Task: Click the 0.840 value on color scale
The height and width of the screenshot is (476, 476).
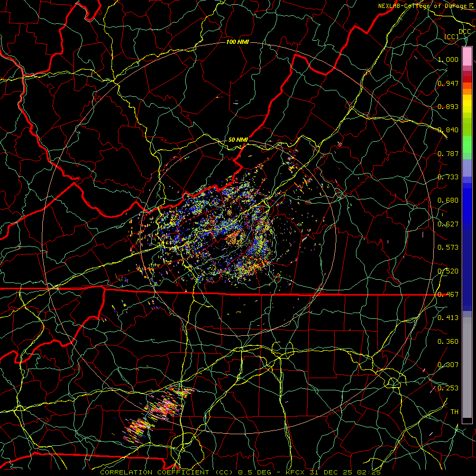Action: coord(448,130)
